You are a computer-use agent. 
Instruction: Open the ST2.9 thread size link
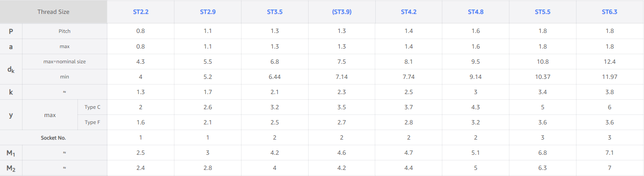[208, 12]
